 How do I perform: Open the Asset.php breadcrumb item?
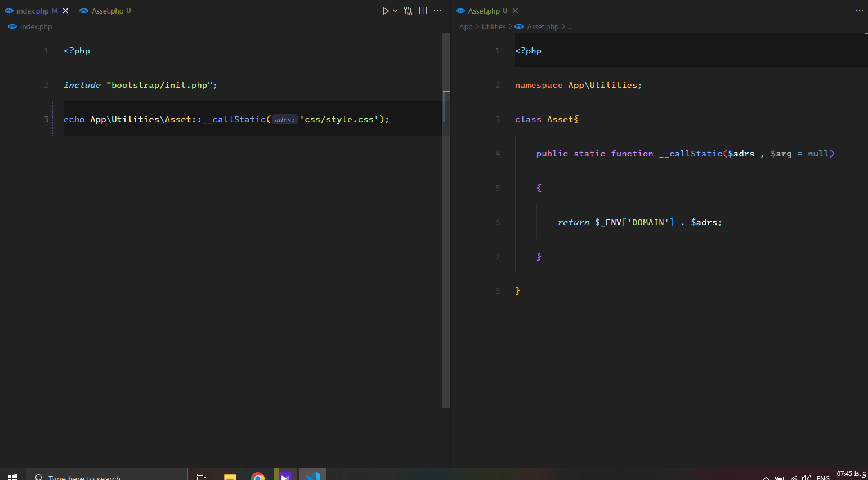[x=543, y=26]
